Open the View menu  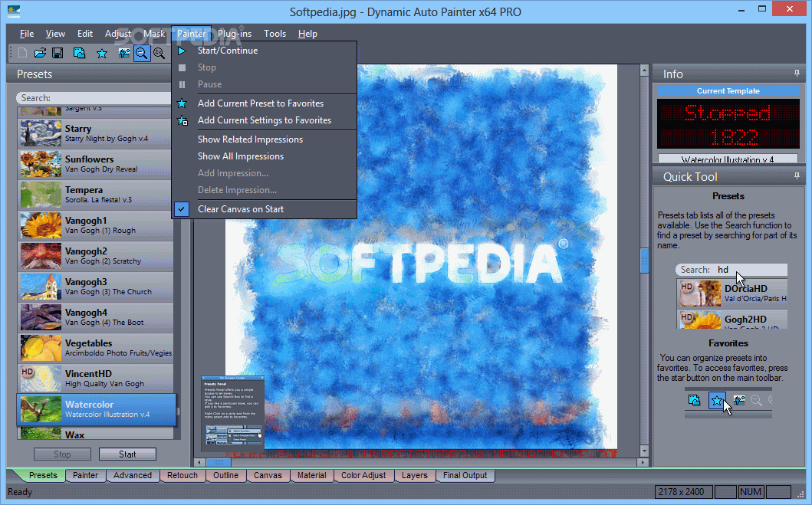pos(55,34)
